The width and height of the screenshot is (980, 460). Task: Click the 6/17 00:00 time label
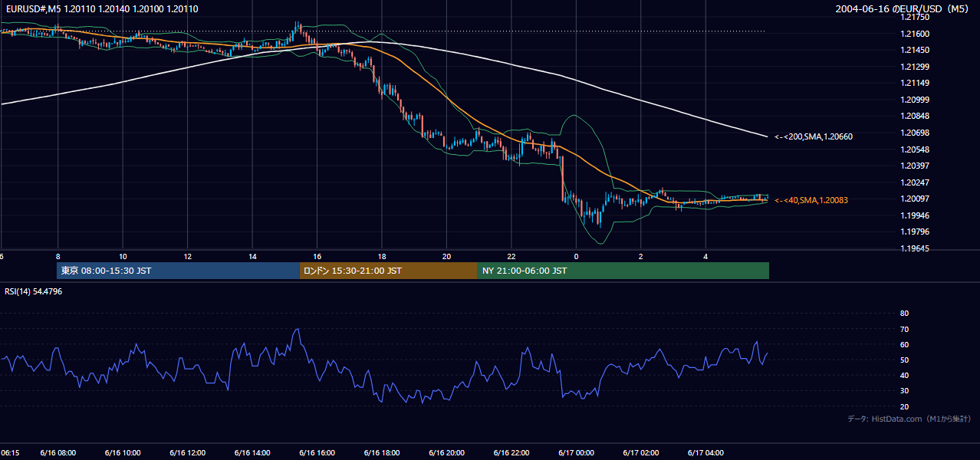pyautogui.click(x=577, y=453)
